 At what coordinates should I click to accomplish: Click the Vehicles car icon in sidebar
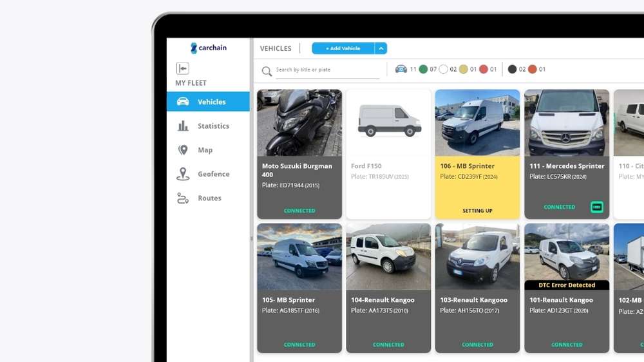[x=183, y=102]
